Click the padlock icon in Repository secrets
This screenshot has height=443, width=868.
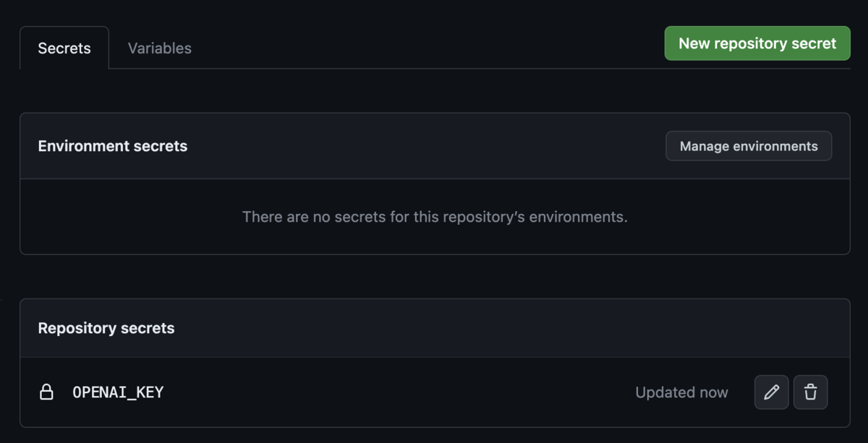coord(46,392)
